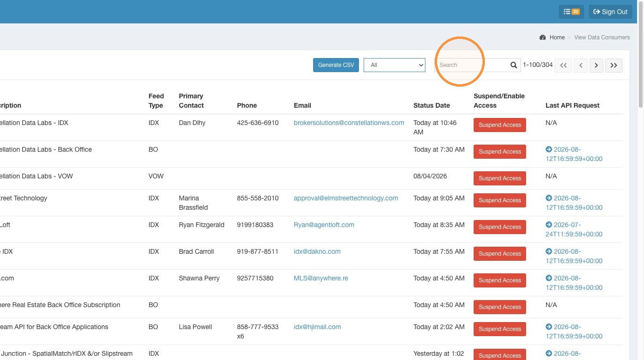Image resolution: width=644 pixels, height=360 pixels.
Task: Suspend access for Marina Brassfield's row
Action: [x=500, y=200]
